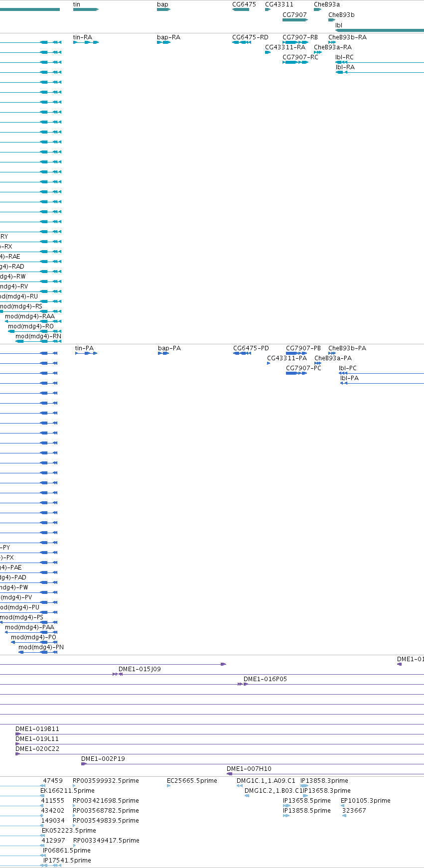Click the tin gene label
This screenshot has height=868, width=424.
click(77, 4)
